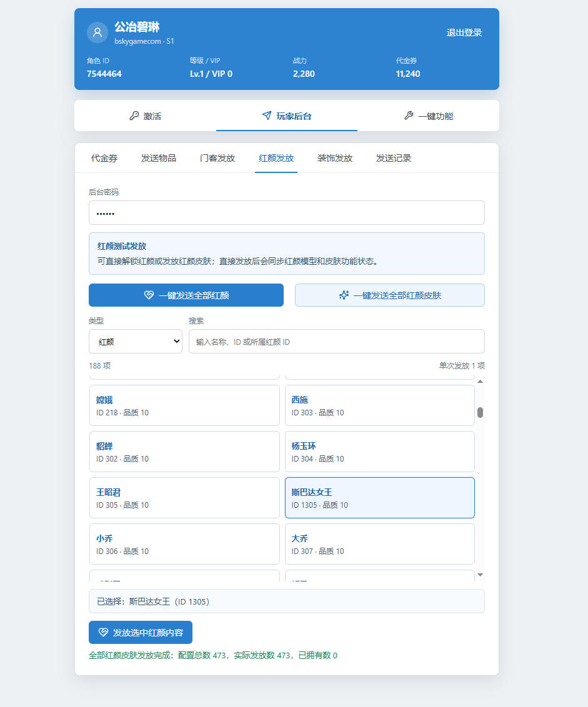Click the bskygamecom · S1 server text
Image resolution: width=588 pixels, height=707 pixels.
[x=144, y=41]
